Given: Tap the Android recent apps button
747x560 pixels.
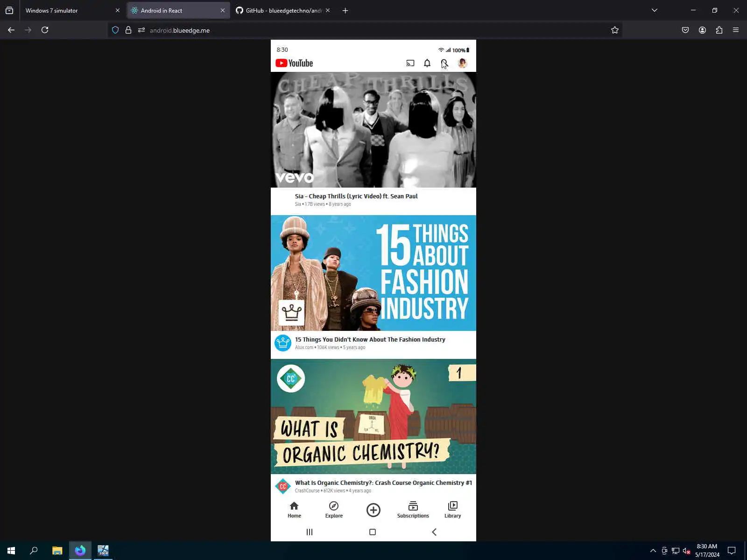Looking at the screenshot, I should [310, 532].
